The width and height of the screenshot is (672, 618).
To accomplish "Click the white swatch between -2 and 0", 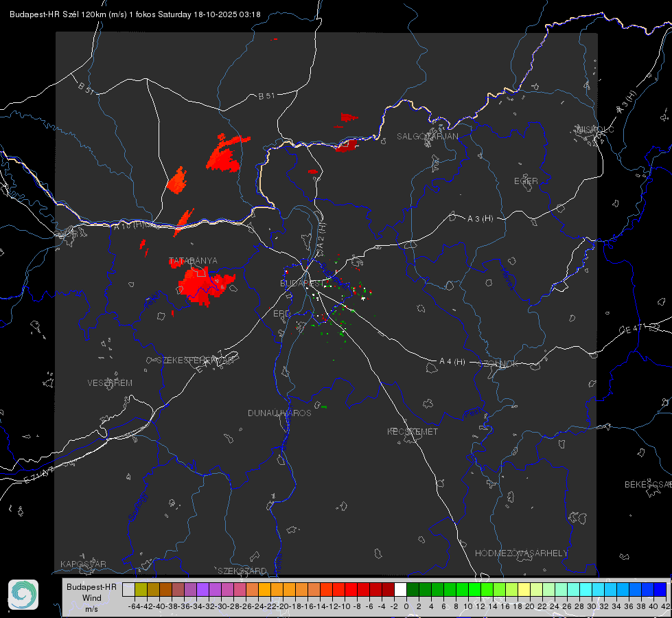I will (400, 589).
